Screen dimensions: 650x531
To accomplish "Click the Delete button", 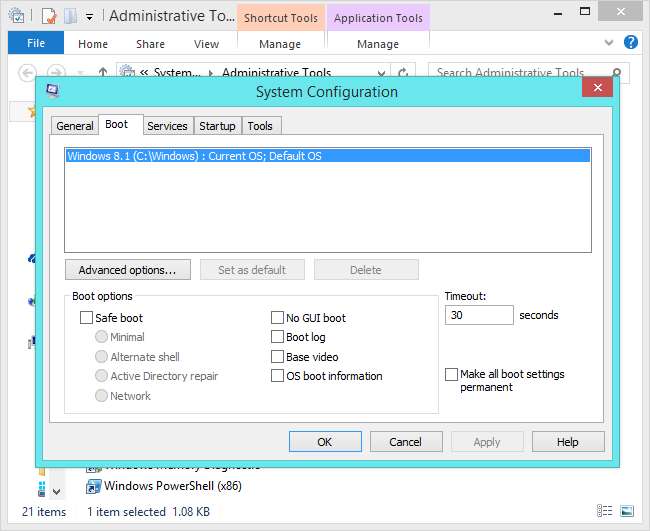I will pyautogui.click(x=366, y=270).
